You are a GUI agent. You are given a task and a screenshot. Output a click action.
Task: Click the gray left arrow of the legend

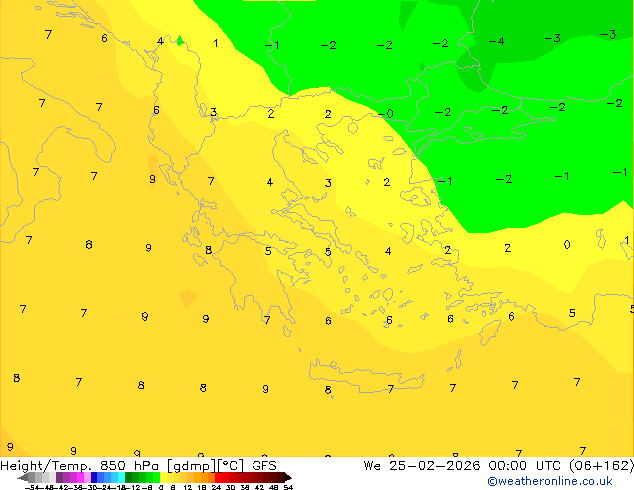pos(23,477)
